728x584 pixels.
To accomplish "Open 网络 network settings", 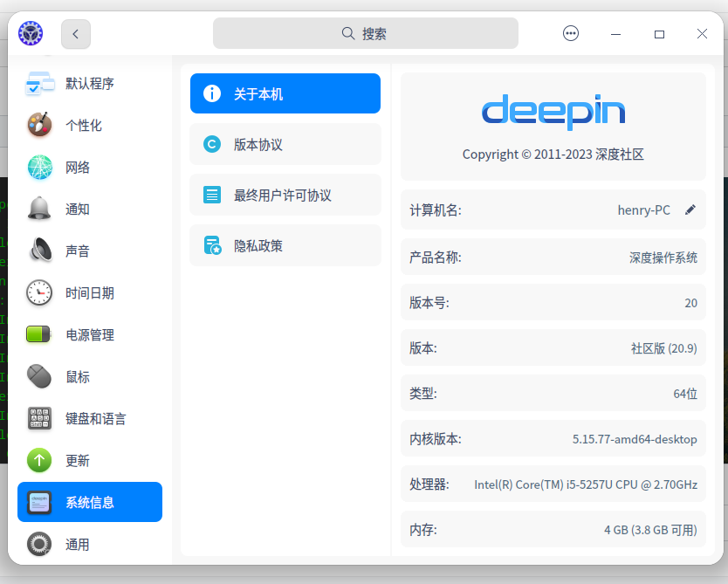I will click(78, 168).
